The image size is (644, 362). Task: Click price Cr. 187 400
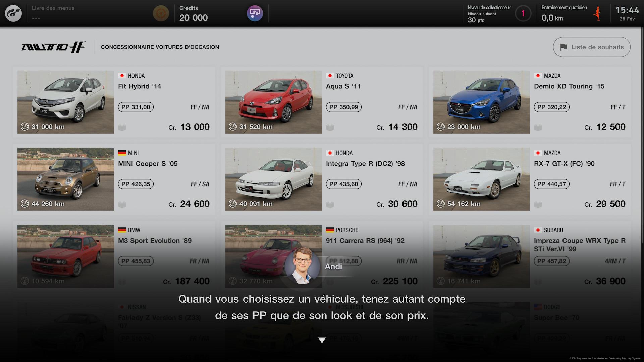tap(186, 281)
